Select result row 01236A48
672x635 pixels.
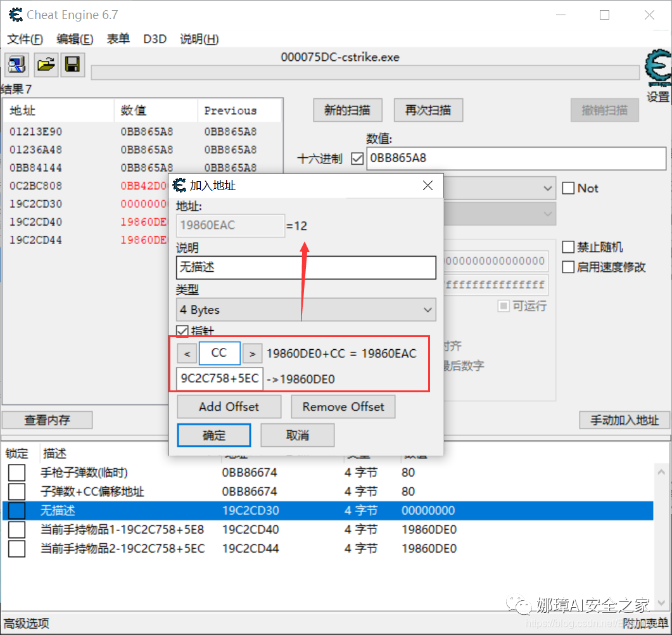[x=143, y=150]
